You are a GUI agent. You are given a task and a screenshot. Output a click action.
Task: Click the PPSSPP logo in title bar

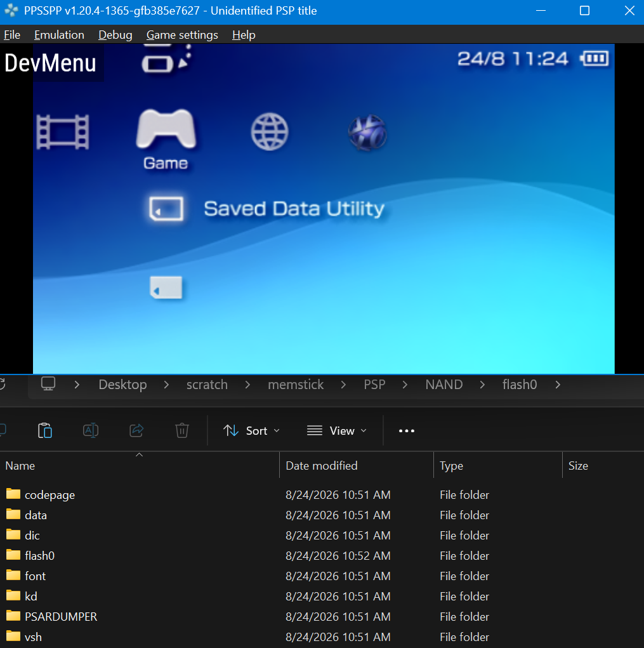tap(11, 11)
